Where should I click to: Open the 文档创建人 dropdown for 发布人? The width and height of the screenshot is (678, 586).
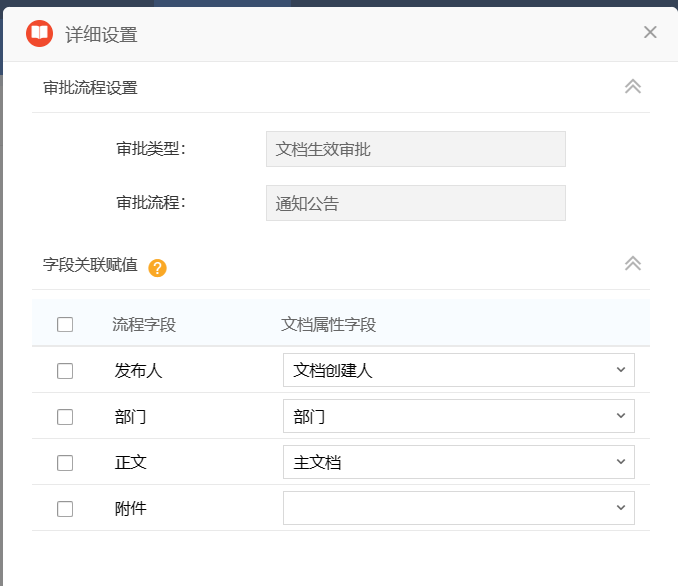458,370
